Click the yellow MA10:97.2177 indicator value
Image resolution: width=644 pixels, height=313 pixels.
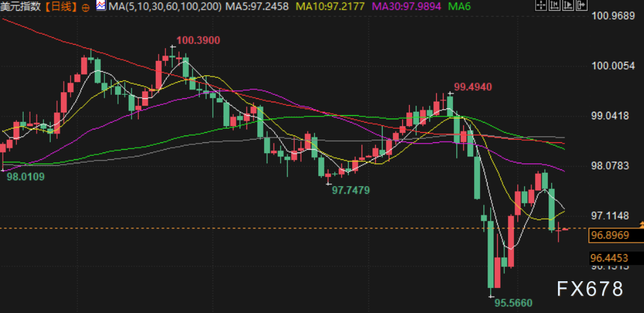(331, 7)
